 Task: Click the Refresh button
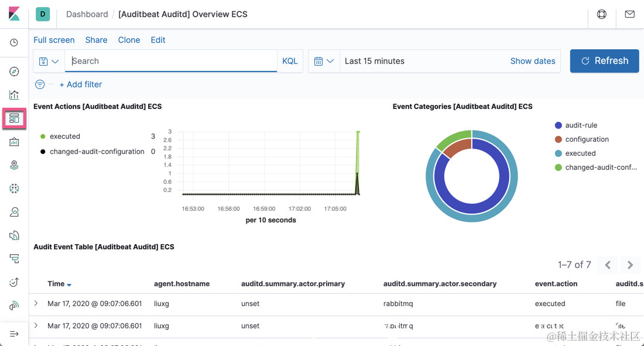[x=604, y=61]
